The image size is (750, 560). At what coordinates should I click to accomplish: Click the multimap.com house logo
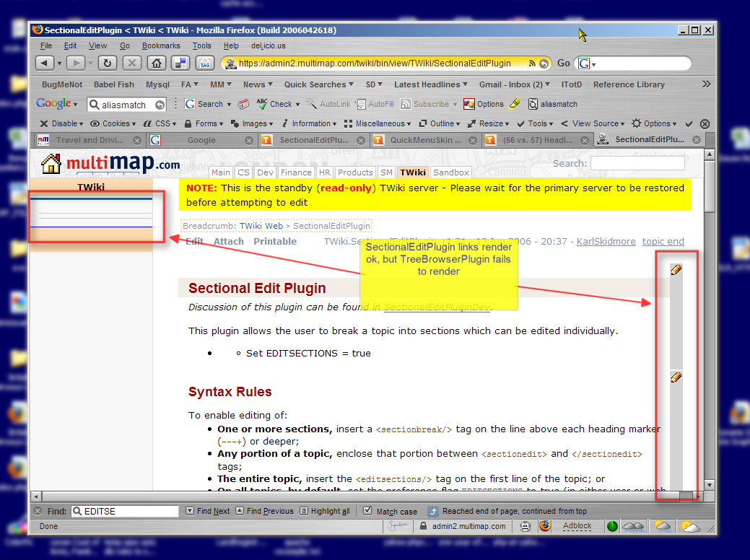pyautogui.click(x=50, y=165)
